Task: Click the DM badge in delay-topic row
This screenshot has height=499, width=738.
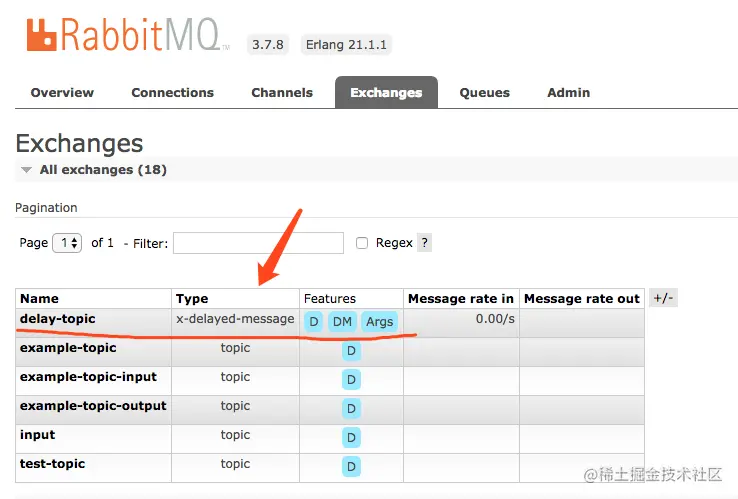Action: pos(342,322)
